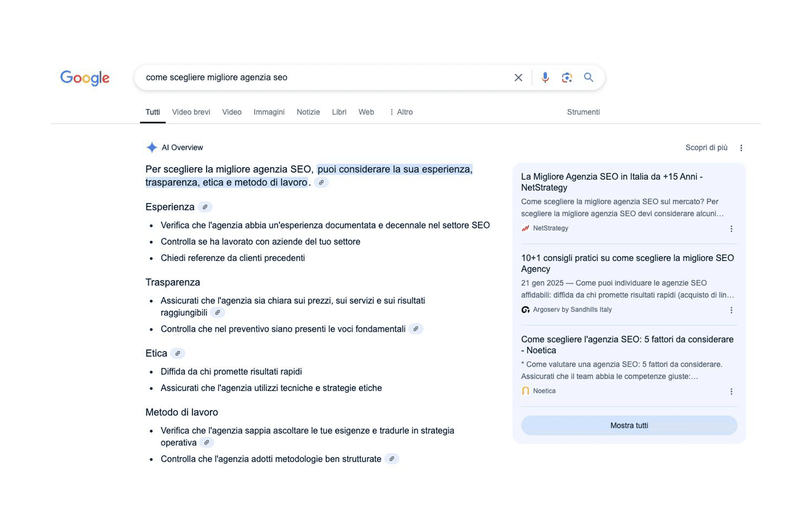Switch to the Video brevi tab
The width and height of the screenshot is (812, 522).
(191, 112)
